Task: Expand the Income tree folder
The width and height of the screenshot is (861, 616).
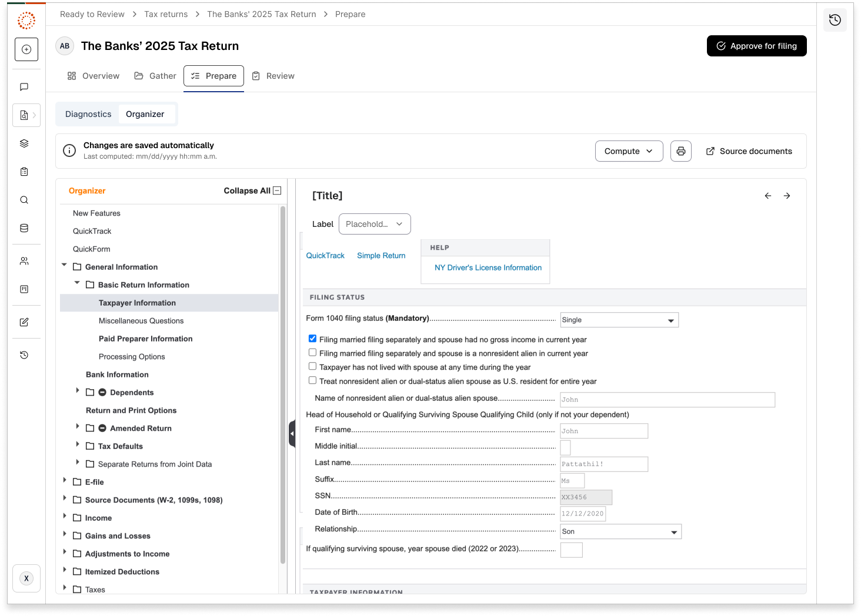Action: pyautogui.click(x=65, y=517)
